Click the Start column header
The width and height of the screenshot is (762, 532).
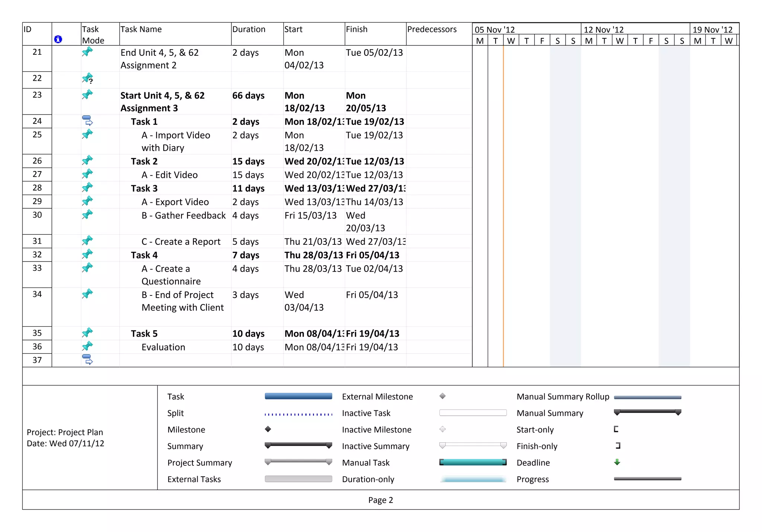pyautogui.click(x=314, y=34)
